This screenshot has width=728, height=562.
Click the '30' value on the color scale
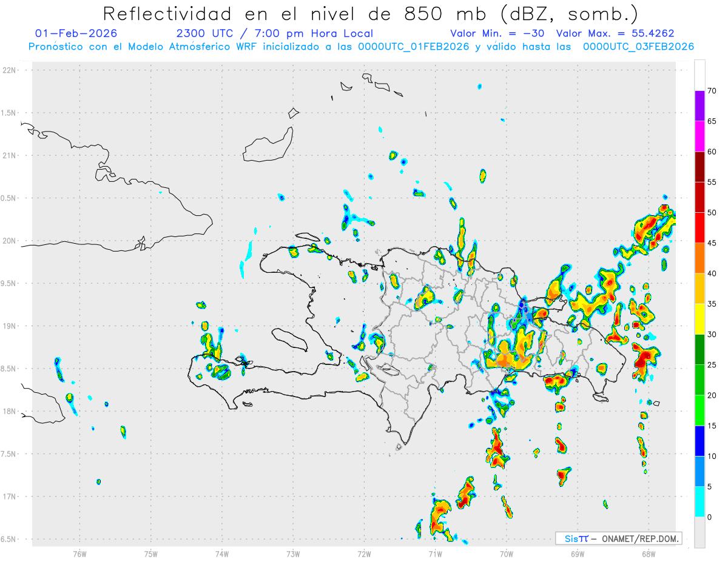tap(712, 335)
